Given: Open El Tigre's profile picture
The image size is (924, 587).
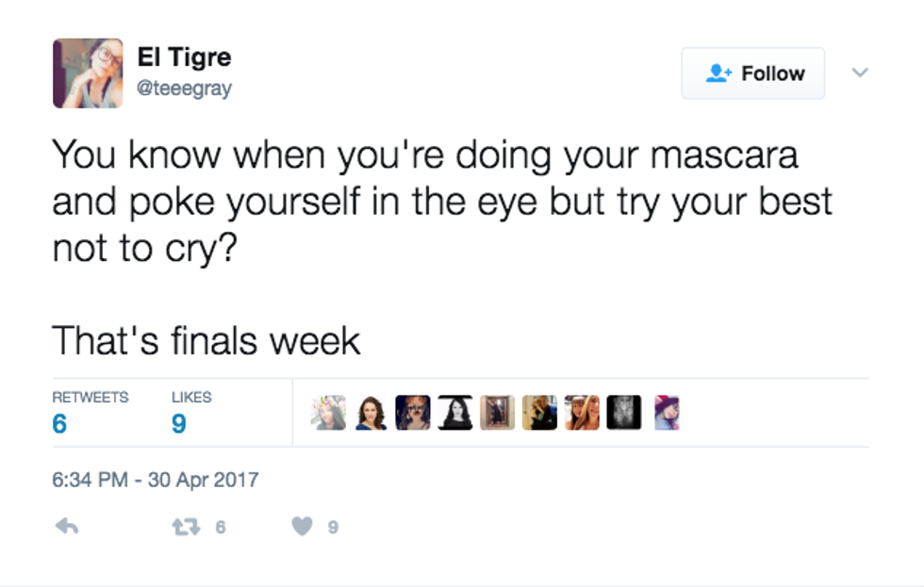Looking at the screenshot, I should click(x=88, y=73).
